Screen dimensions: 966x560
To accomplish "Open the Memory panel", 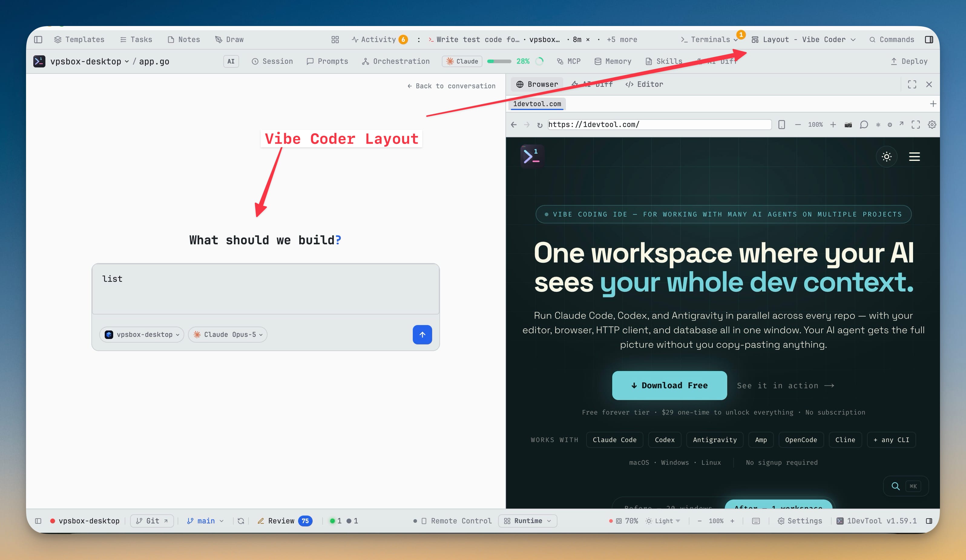I will coord(613,61).
